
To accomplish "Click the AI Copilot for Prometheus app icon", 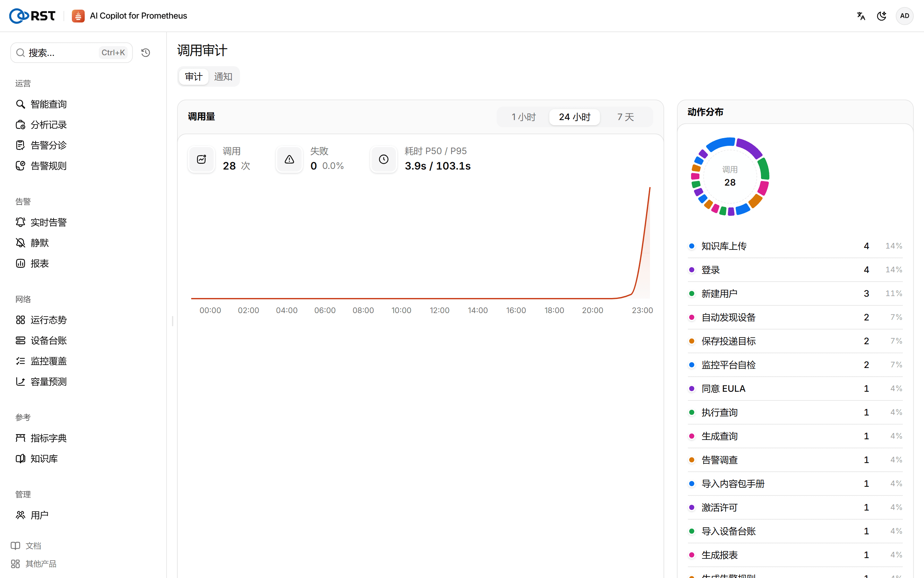I will (78, 16).
